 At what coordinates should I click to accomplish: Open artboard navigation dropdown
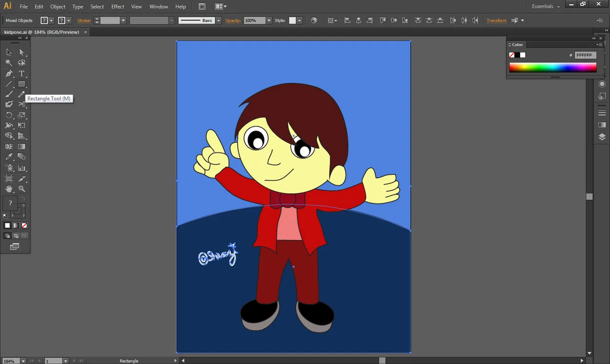pos(65,361)
